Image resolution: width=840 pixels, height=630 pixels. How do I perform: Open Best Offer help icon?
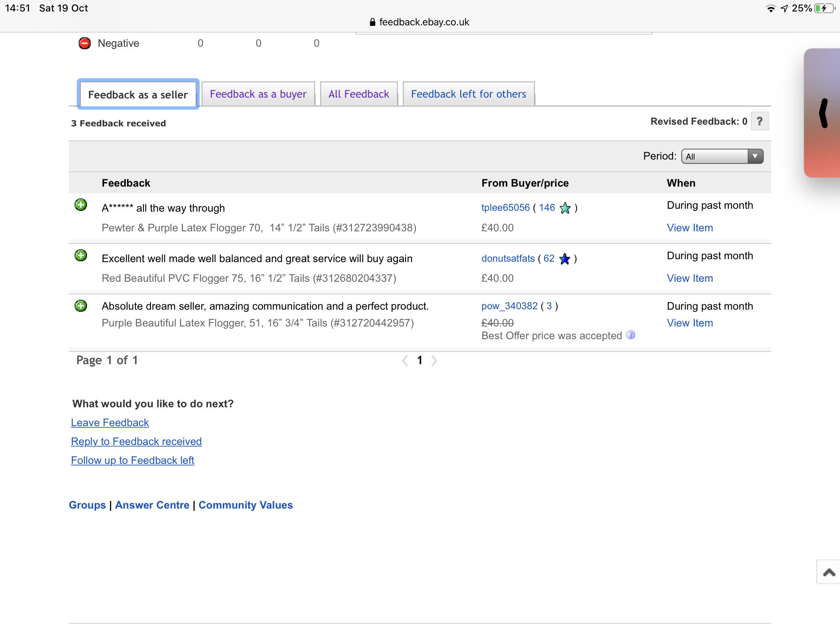click(631, 335)
